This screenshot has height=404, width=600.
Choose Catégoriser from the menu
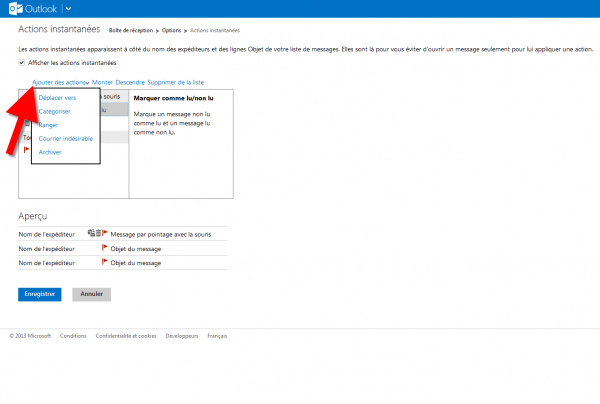pyautogui.click(x=55, y=111)
